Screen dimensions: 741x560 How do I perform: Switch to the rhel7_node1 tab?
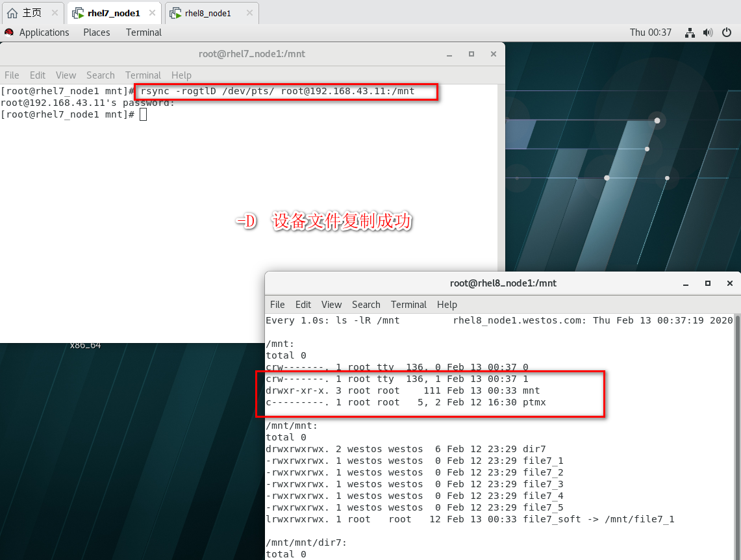(x=114, y=13)
